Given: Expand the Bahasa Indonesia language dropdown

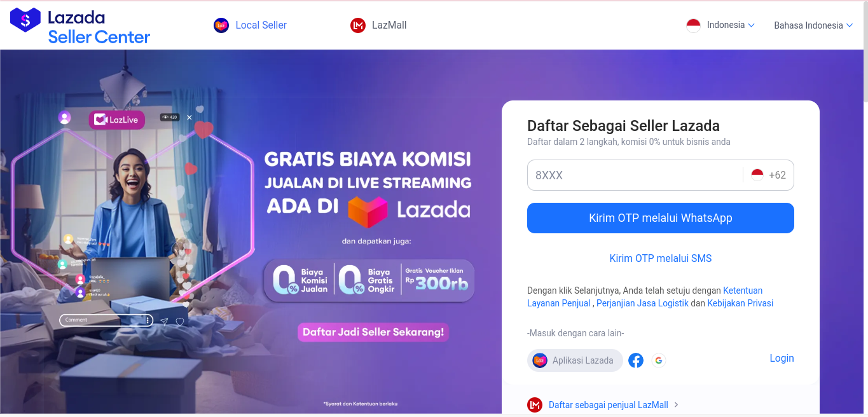Looking at the screenshot, I should 813,25.
